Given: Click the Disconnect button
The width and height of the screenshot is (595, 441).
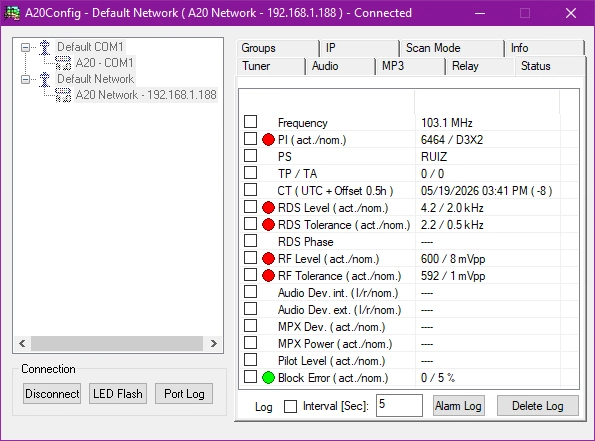Looking at the screenshot, I should point(52,394).
